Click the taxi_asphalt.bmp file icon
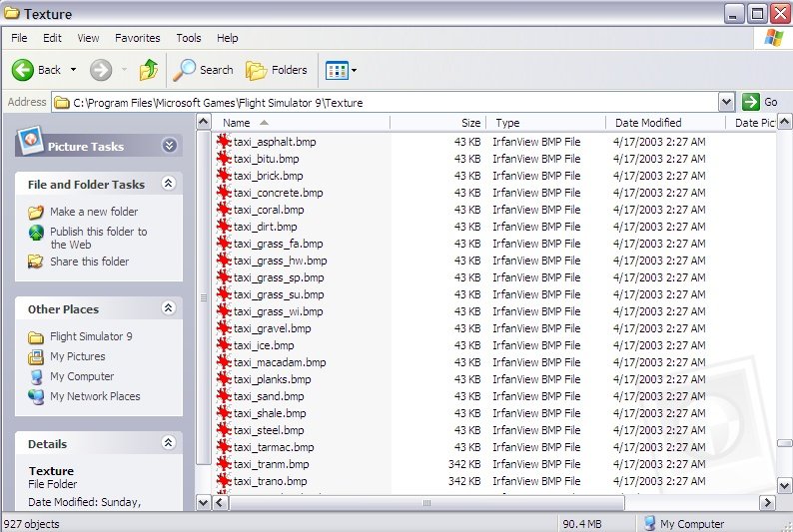The height and width of the screenshot is (532, 793). point(225,143)
